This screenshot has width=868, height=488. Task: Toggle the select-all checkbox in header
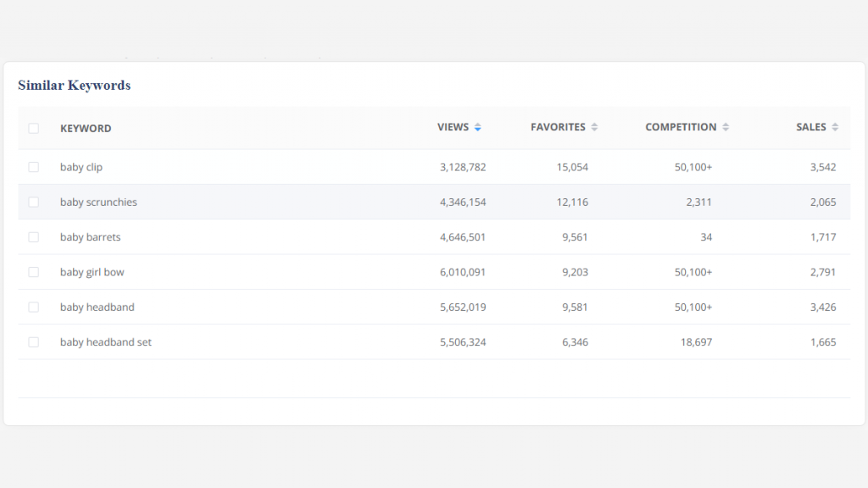click(x=34, y=129)
